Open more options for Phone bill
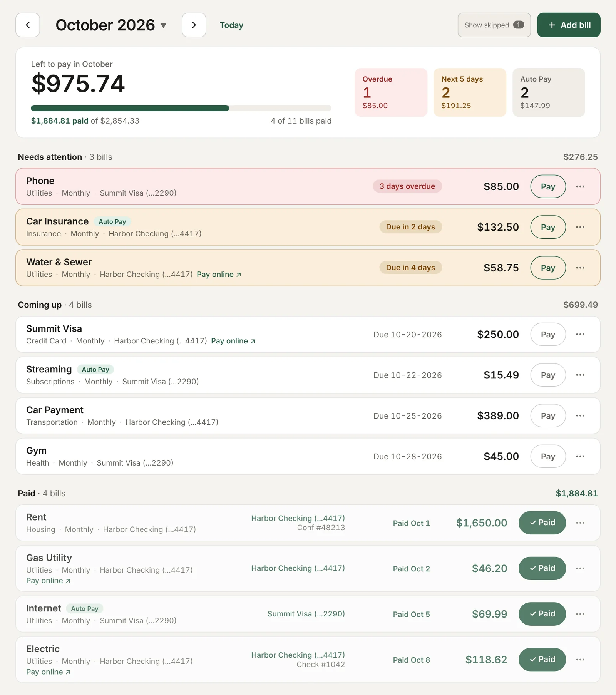Image resolution: width=616 pixels, height=695 pixels. click(x=580, y=186)
